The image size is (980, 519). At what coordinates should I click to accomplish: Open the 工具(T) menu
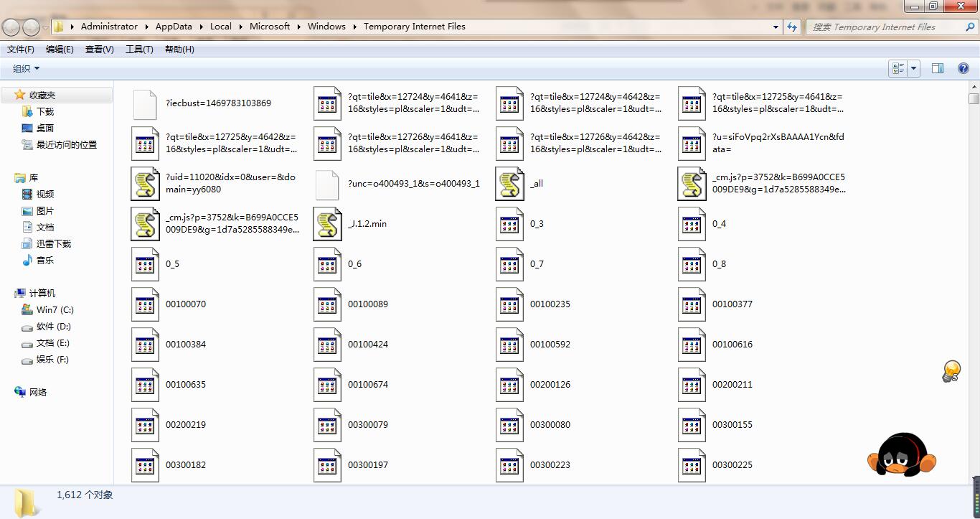[139, 50]
